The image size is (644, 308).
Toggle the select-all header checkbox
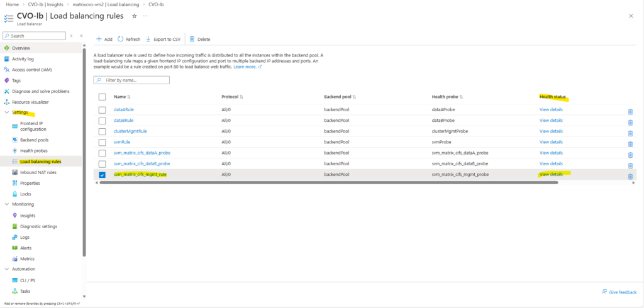click(103, 97)
